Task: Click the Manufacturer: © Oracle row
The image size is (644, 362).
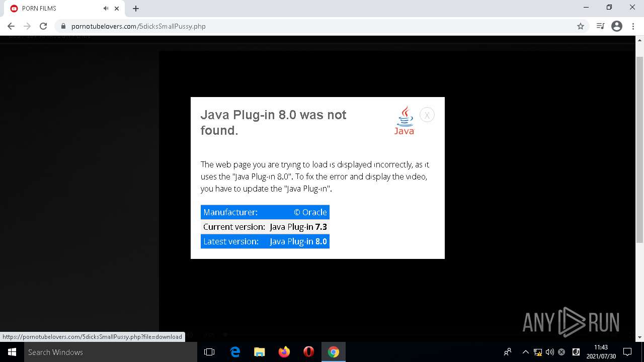Action: click(265, 212)
